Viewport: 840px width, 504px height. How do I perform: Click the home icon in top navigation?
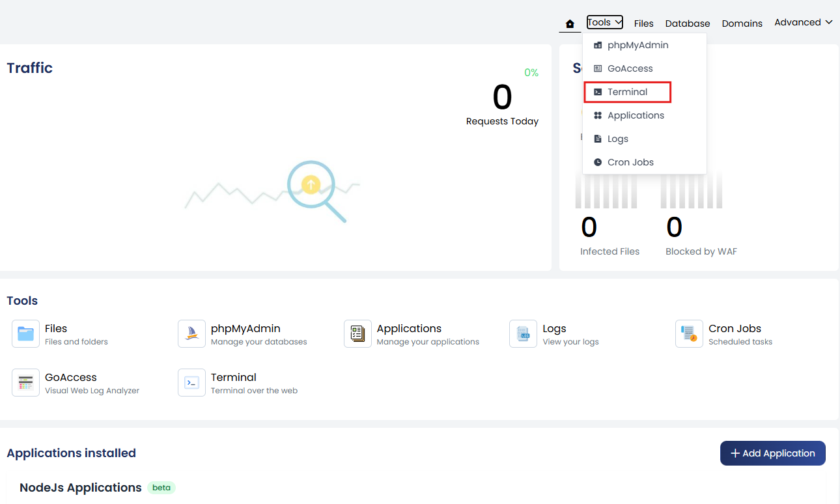click(570, 23)
